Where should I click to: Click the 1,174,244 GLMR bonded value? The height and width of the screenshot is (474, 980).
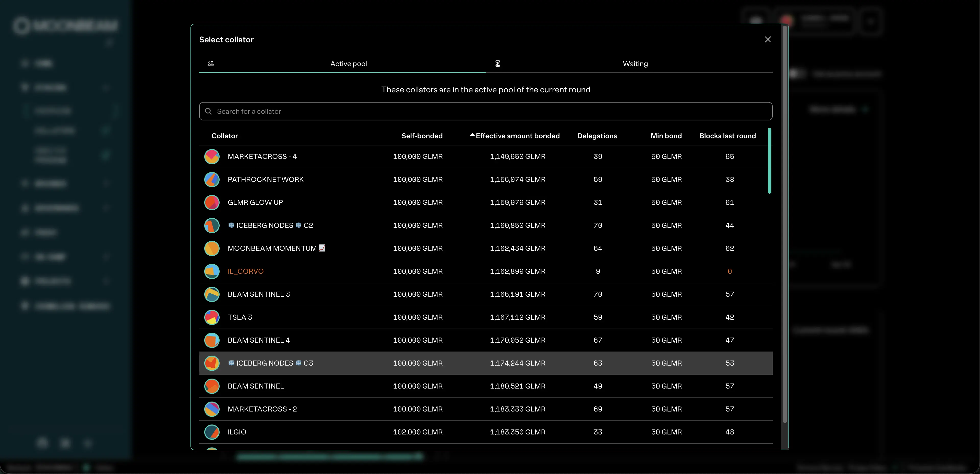click(x=517, y=363)
